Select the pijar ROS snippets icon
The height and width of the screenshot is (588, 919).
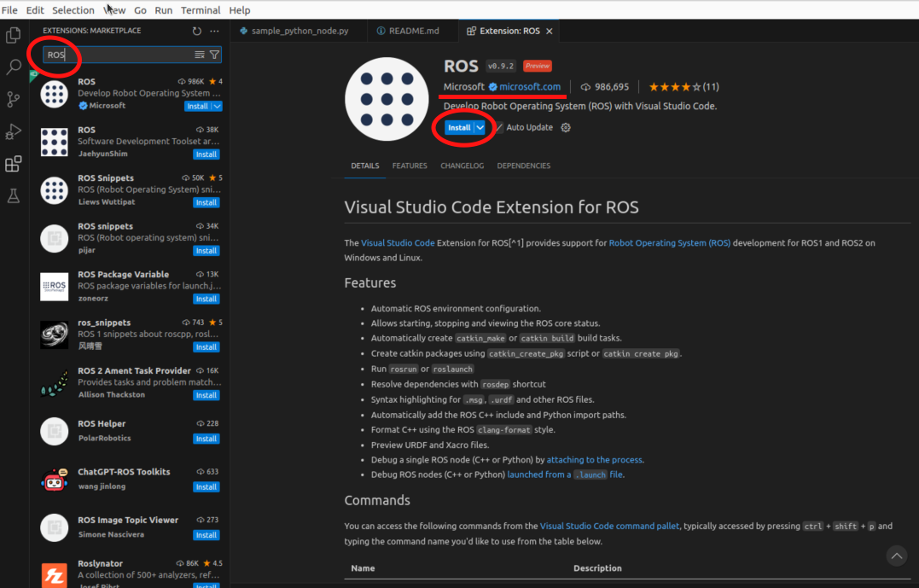[54, 239]
